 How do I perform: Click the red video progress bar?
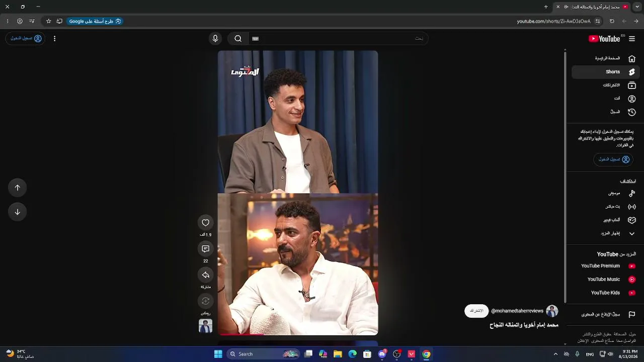point(242,334)
